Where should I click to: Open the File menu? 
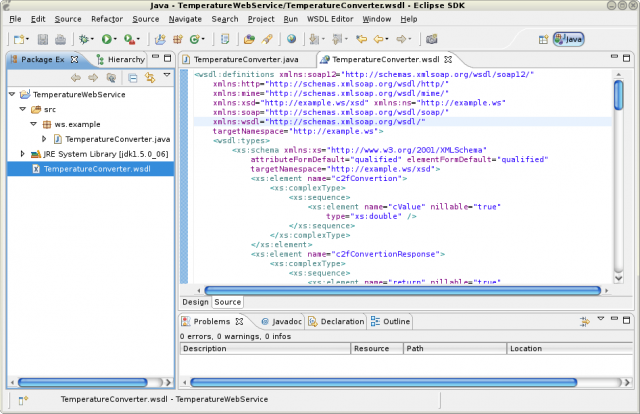[x=15, y=19]
